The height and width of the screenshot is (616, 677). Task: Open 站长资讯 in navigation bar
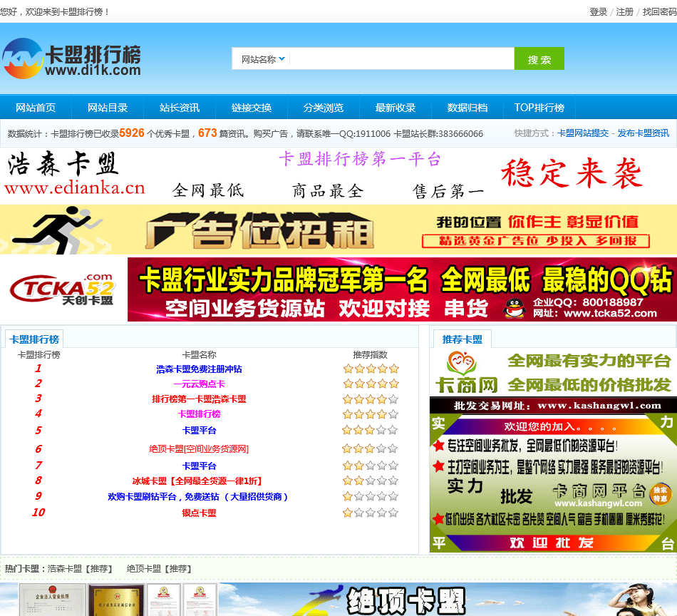click(x=180, y=108)
